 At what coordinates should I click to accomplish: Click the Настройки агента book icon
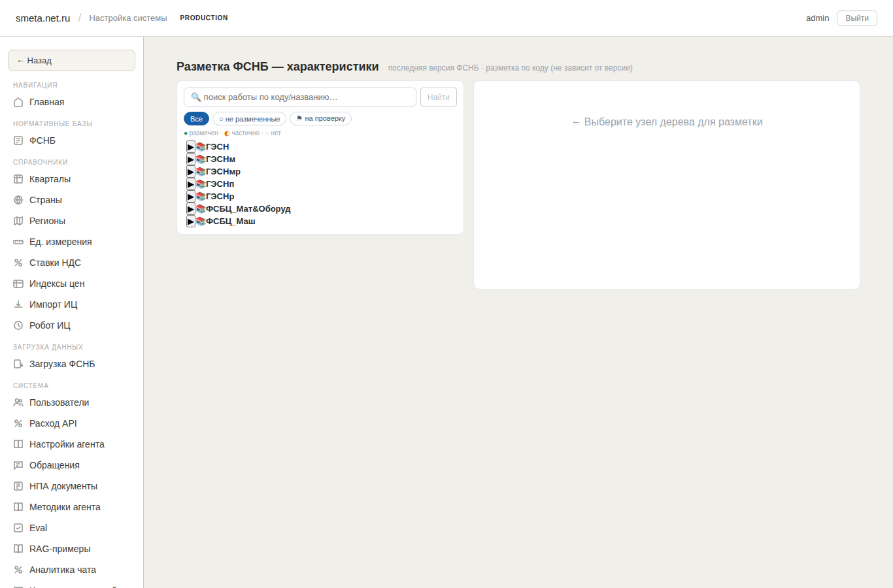[18, 444]
